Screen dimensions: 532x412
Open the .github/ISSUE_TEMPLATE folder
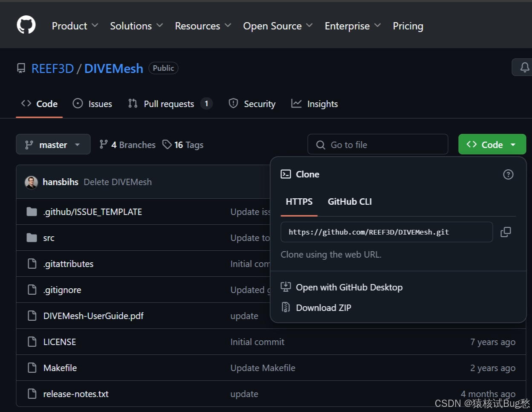93,212
